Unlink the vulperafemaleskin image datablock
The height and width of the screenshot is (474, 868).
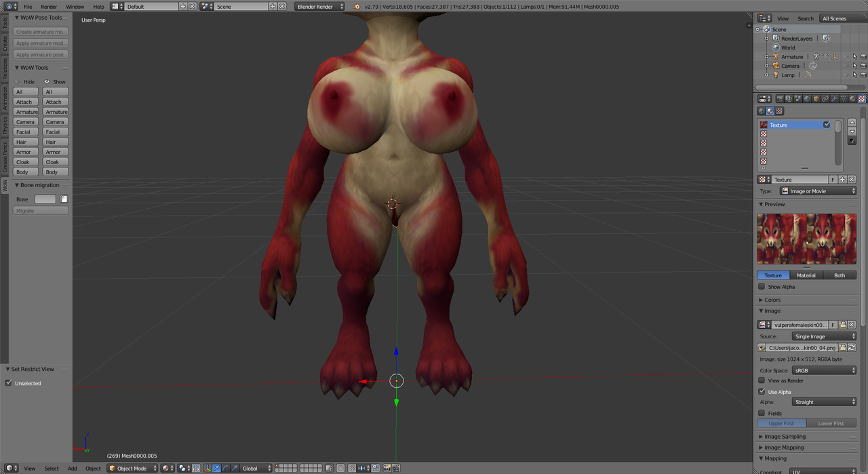[x=852, y=325]
